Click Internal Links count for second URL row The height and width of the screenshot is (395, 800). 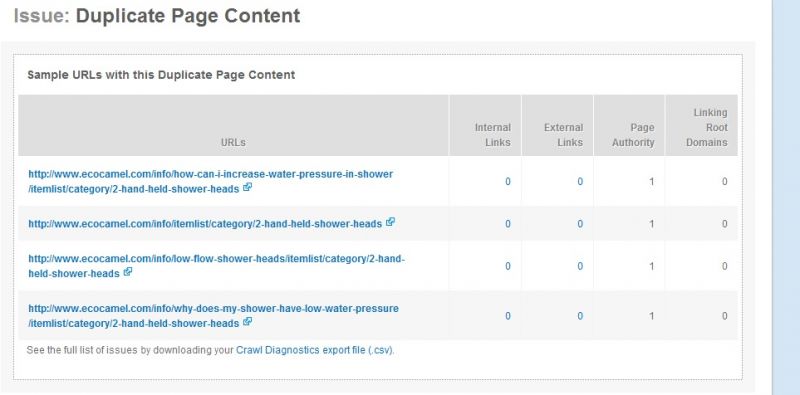click(508, 224)
